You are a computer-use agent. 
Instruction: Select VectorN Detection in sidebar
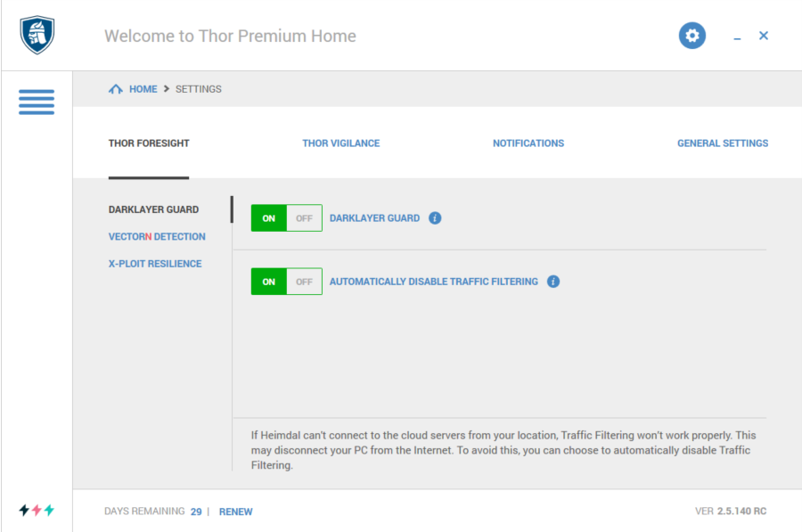[157, 236]
